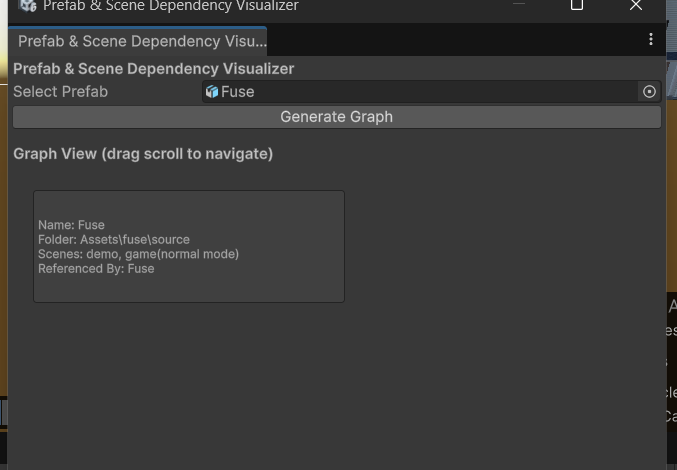Click the Graph View heading label
Viewport: 677px width, 470px height.
coord(143,154)
